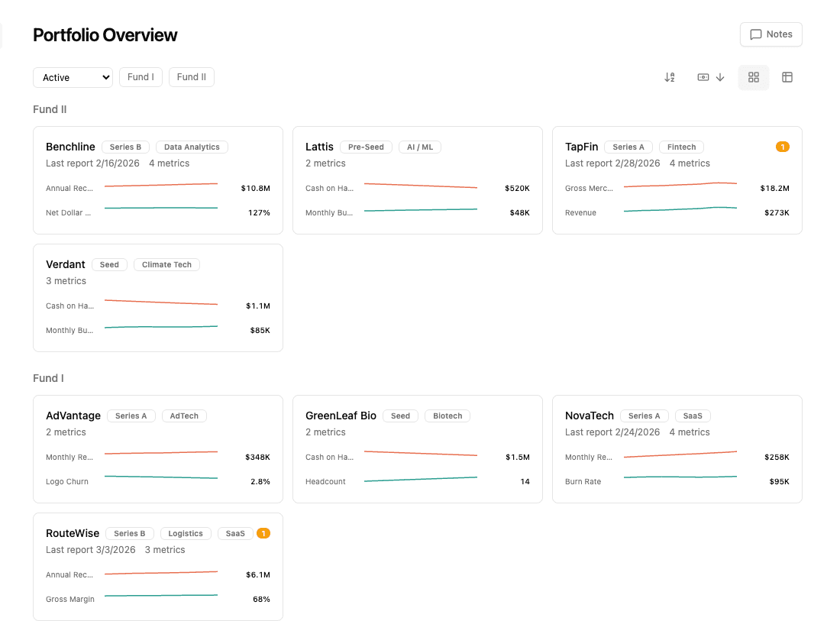Open the GreenLeaf Bio company card

tap(417, 449)
